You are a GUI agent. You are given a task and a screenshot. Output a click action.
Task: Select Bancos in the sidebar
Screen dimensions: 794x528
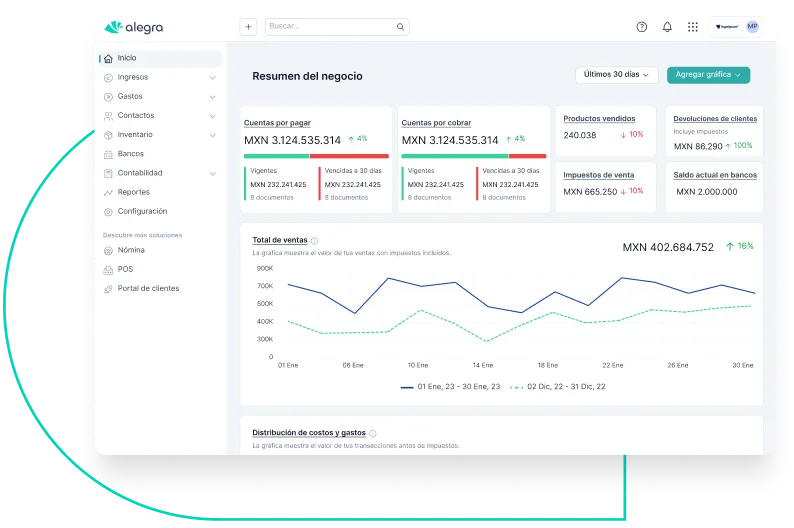[x=130, y=154]
